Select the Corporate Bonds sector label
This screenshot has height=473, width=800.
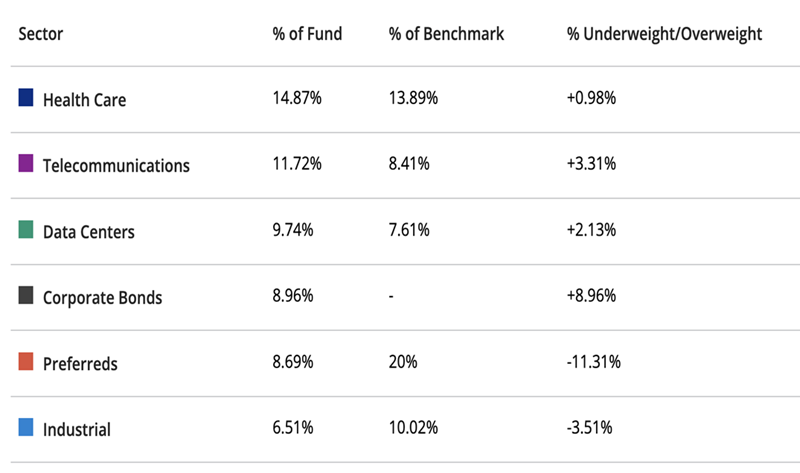(102, 298)
